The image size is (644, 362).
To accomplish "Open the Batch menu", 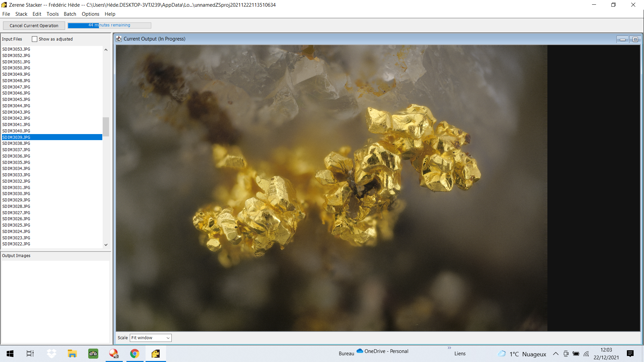I will [70, 14].
